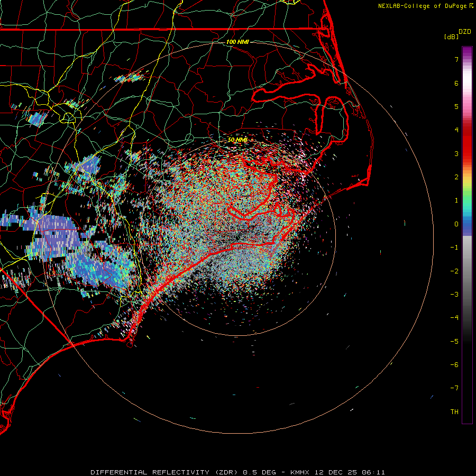Click the -6 dB value on the color scale
This screenshot has width=476, height=476.
coord(454,365)
